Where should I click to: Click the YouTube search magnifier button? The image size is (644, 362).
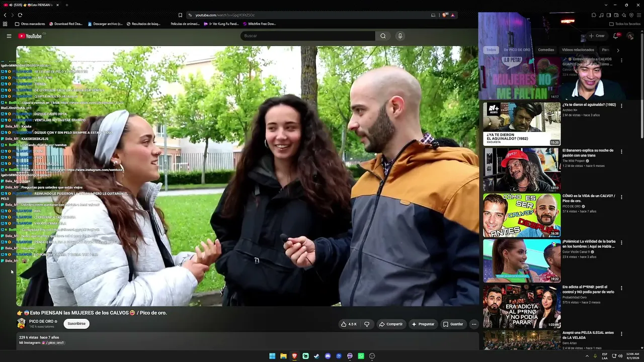point(383,36)
